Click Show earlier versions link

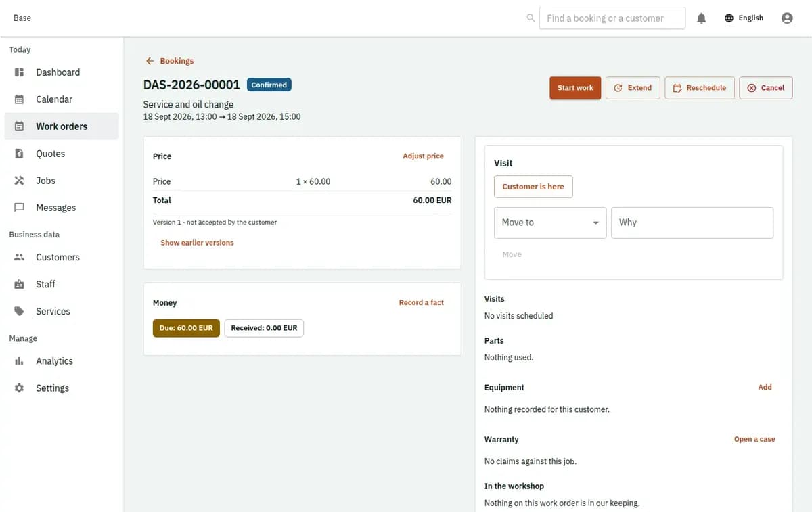[197, 243]
